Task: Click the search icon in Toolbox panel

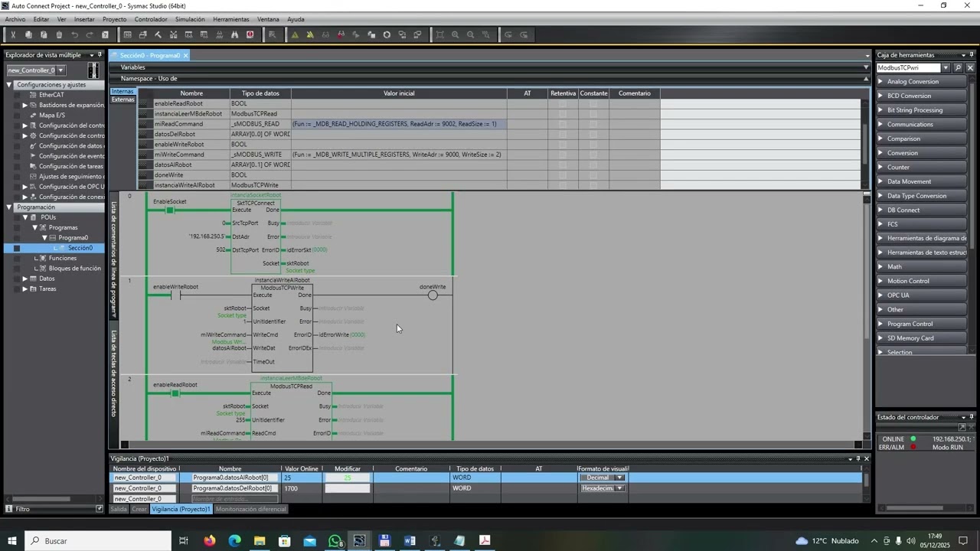Action: [x=958, y=68]
